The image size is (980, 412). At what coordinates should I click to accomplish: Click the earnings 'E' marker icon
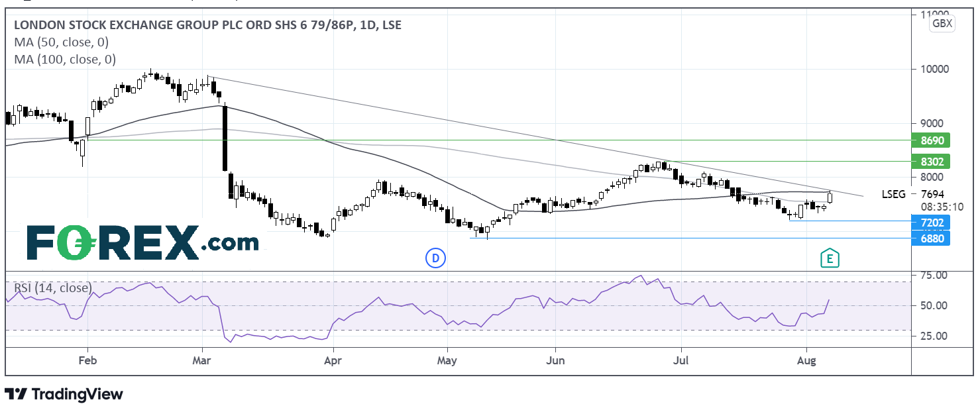(x=829, y=258)
